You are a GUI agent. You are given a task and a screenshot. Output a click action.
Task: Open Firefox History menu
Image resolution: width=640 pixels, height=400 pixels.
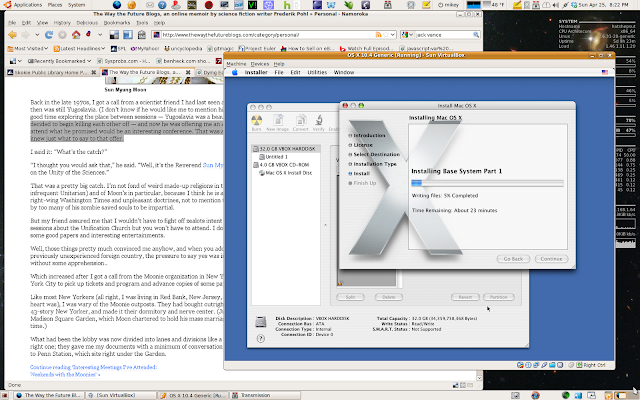coord(62,23)
